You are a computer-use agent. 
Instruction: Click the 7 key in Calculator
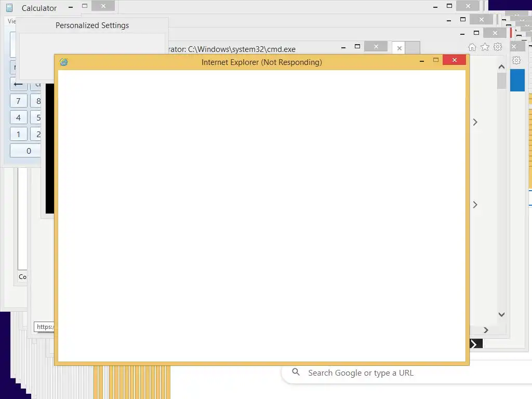coord(18,101)
